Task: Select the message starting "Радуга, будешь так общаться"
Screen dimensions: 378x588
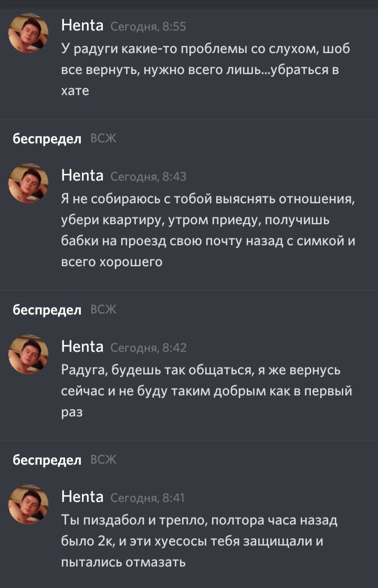Action: click(206, 391)
